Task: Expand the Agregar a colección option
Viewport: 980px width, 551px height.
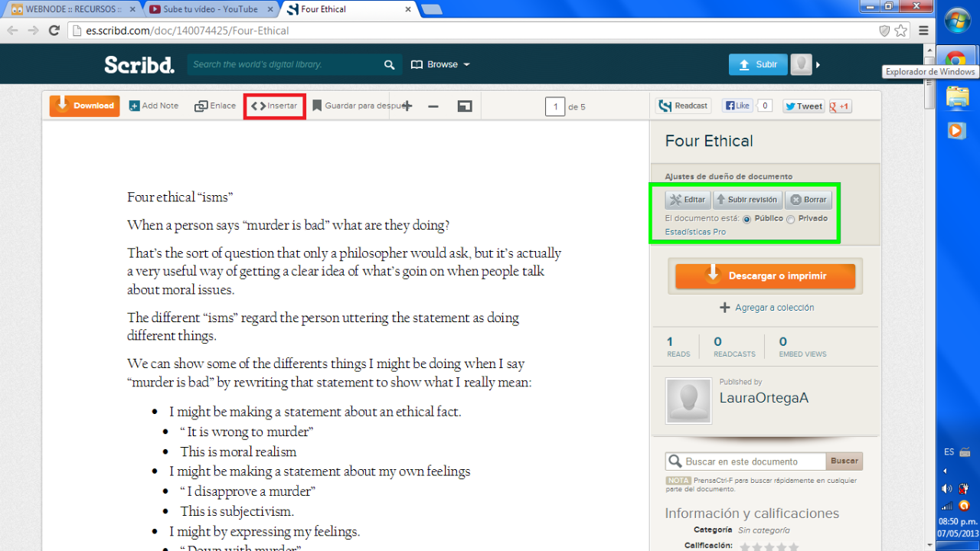Action: pyautogui.click(x=766, y=308)
